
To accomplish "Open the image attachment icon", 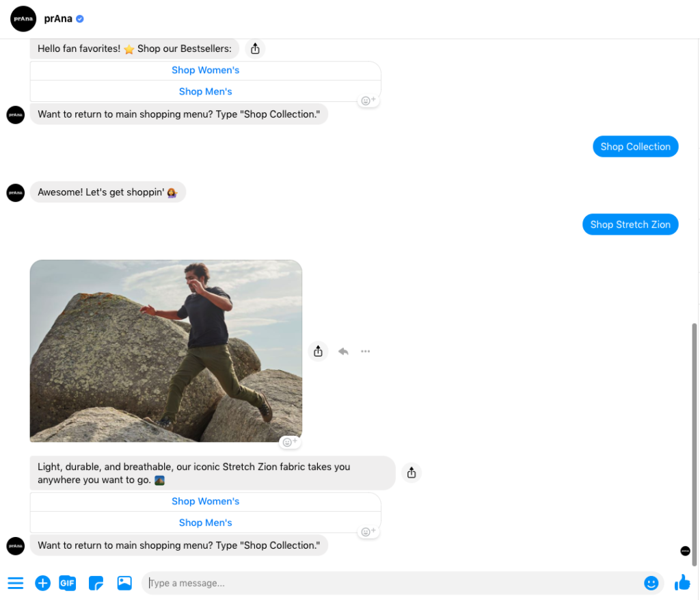I will tap(124, 583).
